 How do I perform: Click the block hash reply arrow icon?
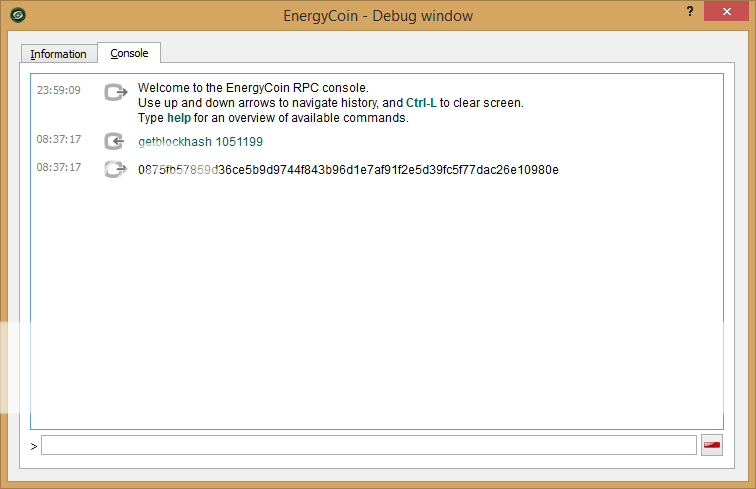115,169
